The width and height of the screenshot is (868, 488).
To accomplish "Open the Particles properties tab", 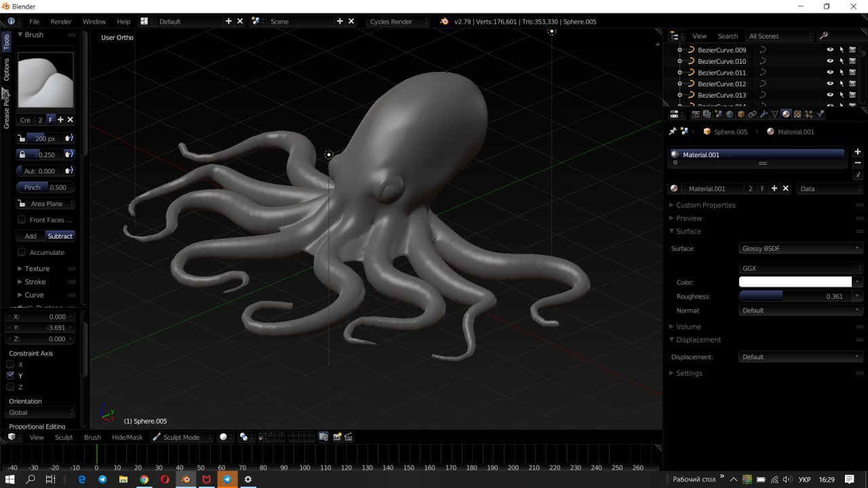I will pyautogui.click(x=809, y=114).
